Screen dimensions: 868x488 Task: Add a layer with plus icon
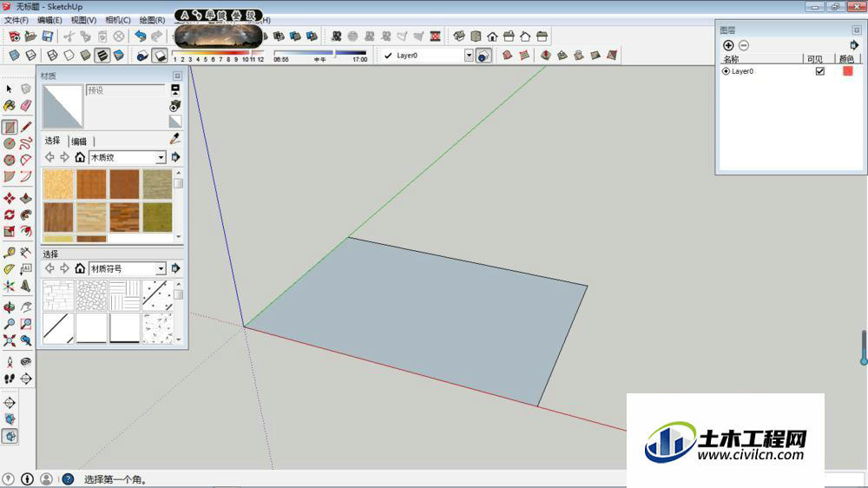pyautogui.click(x=728, y=45)
